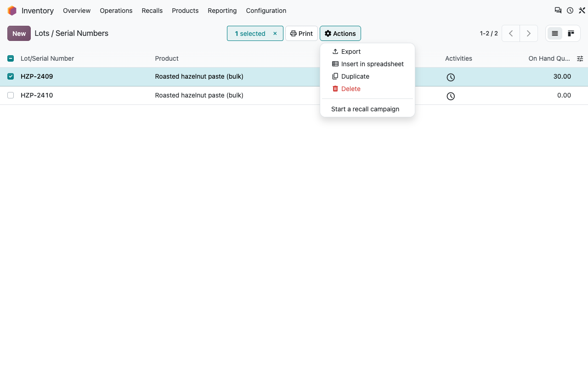588x368 pixels.
Task: Open the Reporting menu
Action: point(222,11)
